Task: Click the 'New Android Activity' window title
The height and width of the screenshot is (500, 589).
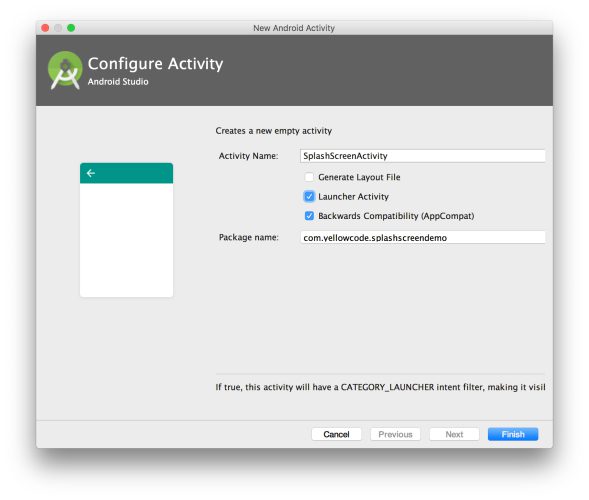Action: click(294, 28)
